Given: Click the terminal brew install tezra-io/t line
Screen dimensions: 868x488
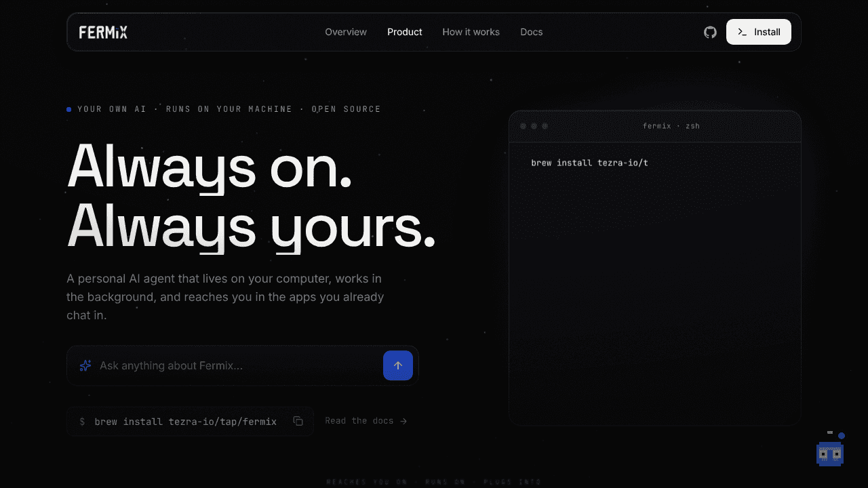Looking at the screenshot, I should 590,163.
